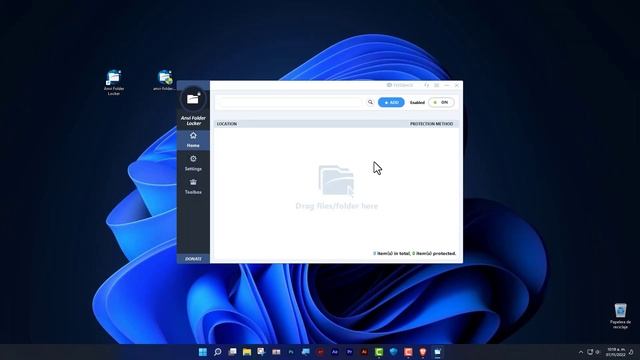The image size is (640, 360).
Task: Open the Brave browser taskbar icon
Action: tap(423, 352)
